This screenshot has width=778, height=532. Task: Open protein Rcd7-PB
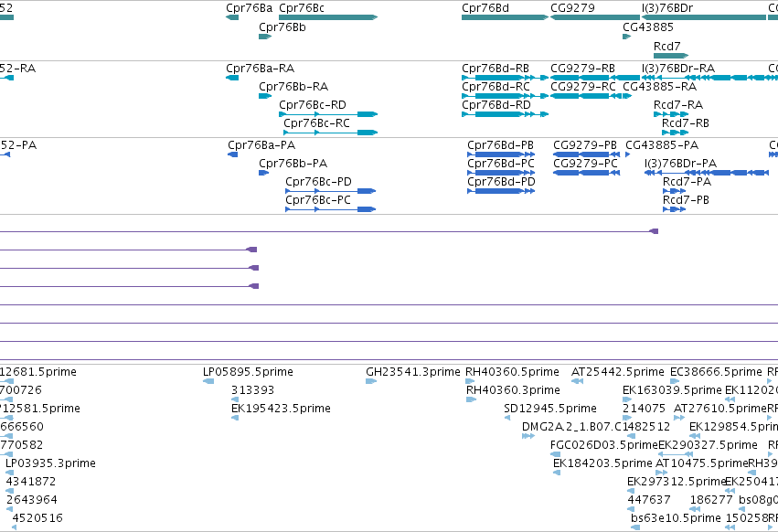(x=687, y=200)
